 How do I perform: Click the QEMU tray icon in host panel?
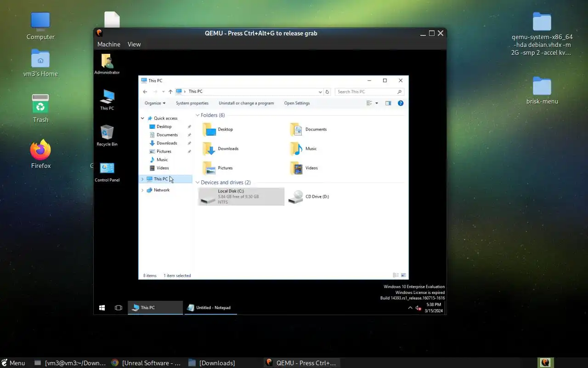[545, 362]
